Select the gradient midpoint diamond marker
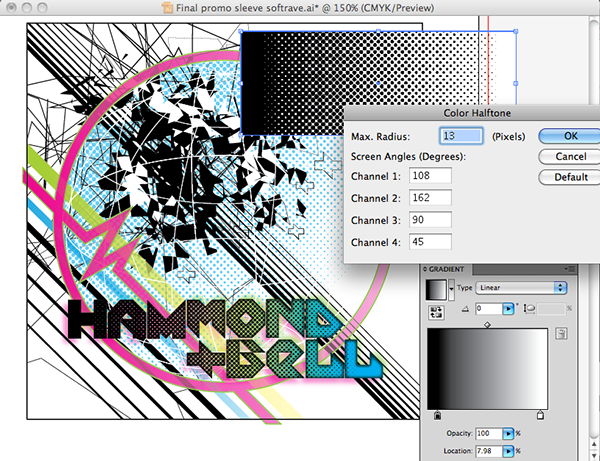This screenshot has width=600, height=461. 487,325
